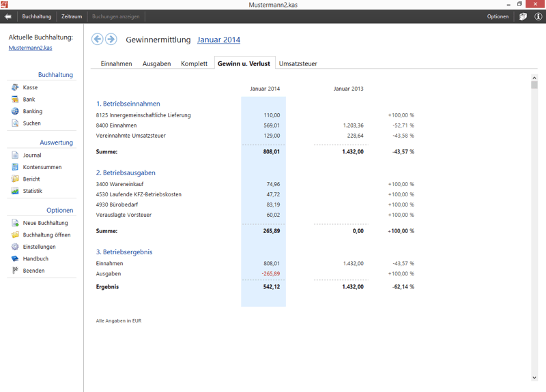The width and height of the screenshot is (546, 392).
Task: Open the Mustermann2.kas link
Action: point(30,48)
